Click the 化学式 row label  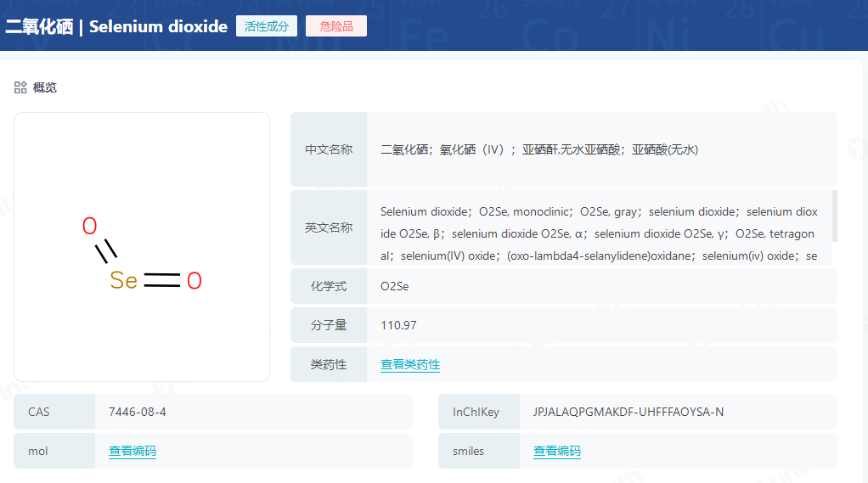329,286
